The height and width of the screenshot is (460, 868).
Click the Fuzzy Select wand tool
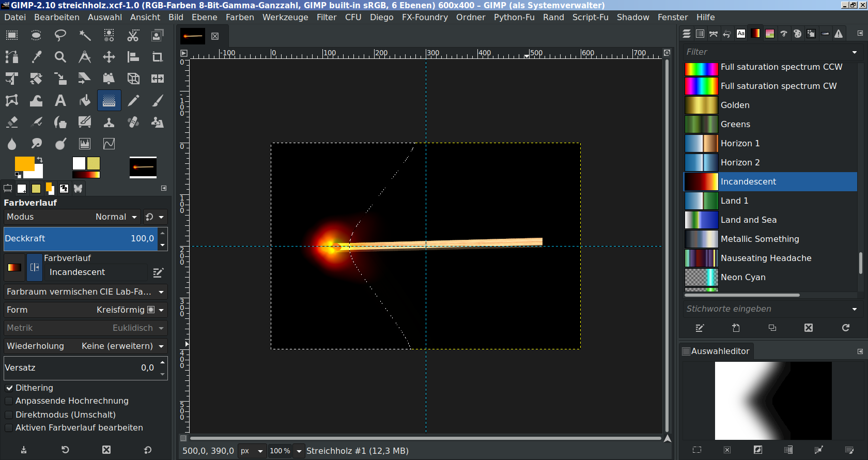tap(85, 35)
